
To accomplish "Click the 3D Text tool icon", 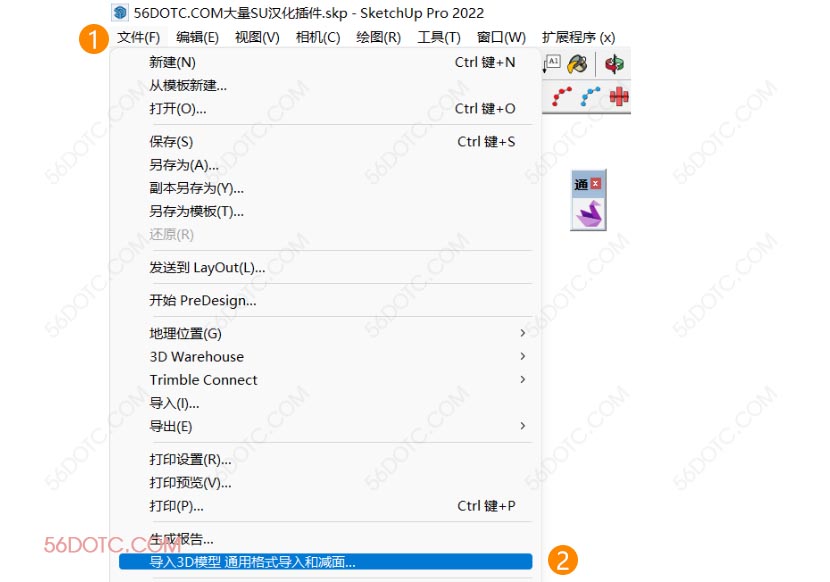I will pyautogui.click(x=552, y=64).
